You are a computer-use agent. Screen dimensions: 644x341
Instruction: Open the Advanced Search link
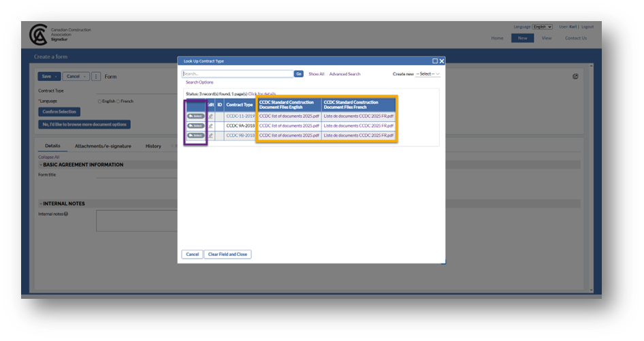[344, 74]
